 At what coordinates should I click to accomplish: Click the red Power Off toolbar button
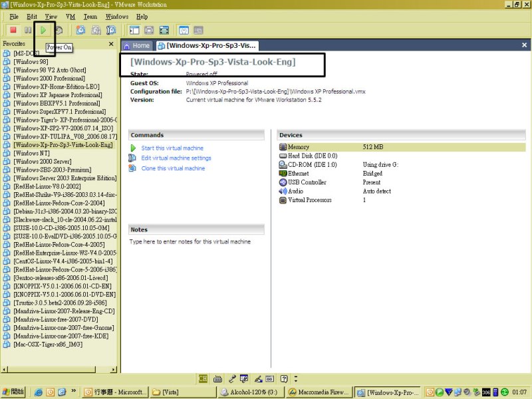point(13,30)
